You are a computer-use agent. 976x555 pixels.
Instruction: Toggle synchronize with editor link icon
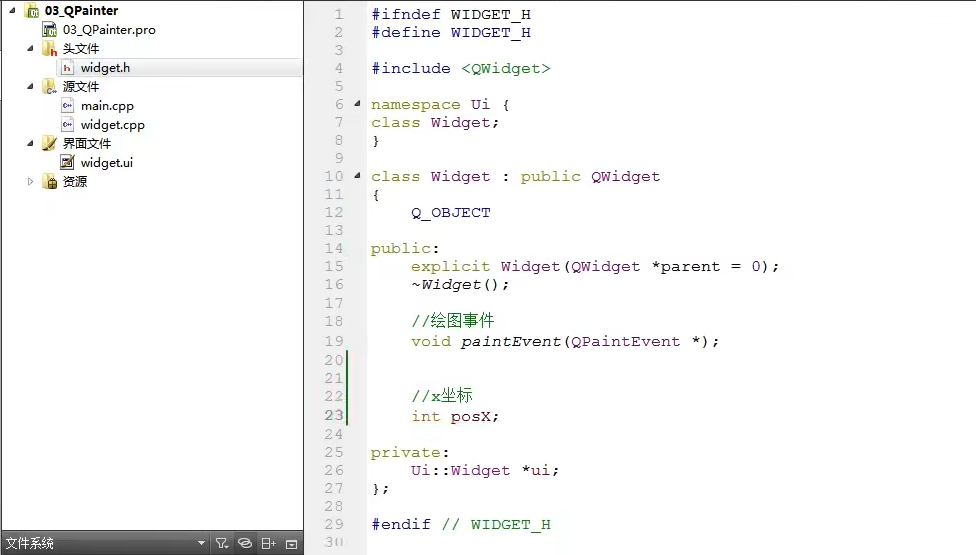coord(245,543)
